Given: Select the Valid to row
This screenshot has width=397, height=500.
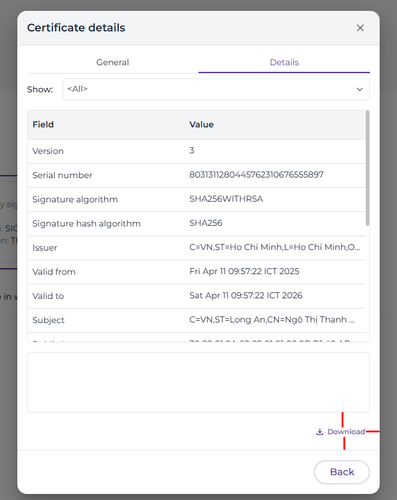Looking at the screenshot, I should 197,296.
